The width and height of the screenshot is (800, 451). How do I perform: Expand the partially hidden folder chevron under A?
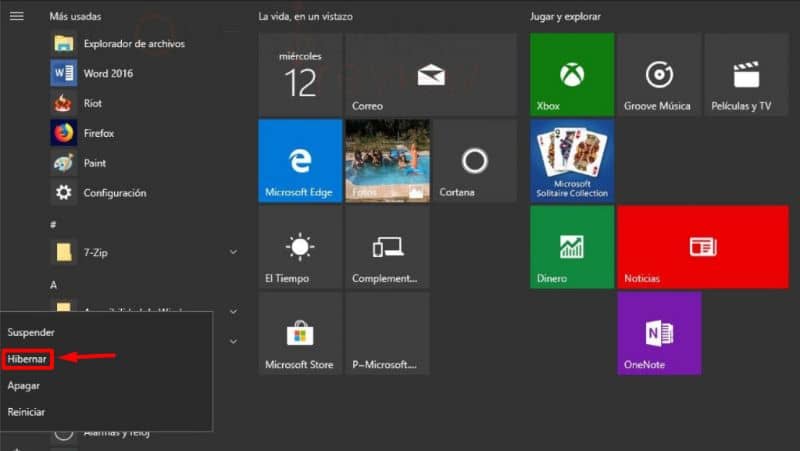pos(233,311)
